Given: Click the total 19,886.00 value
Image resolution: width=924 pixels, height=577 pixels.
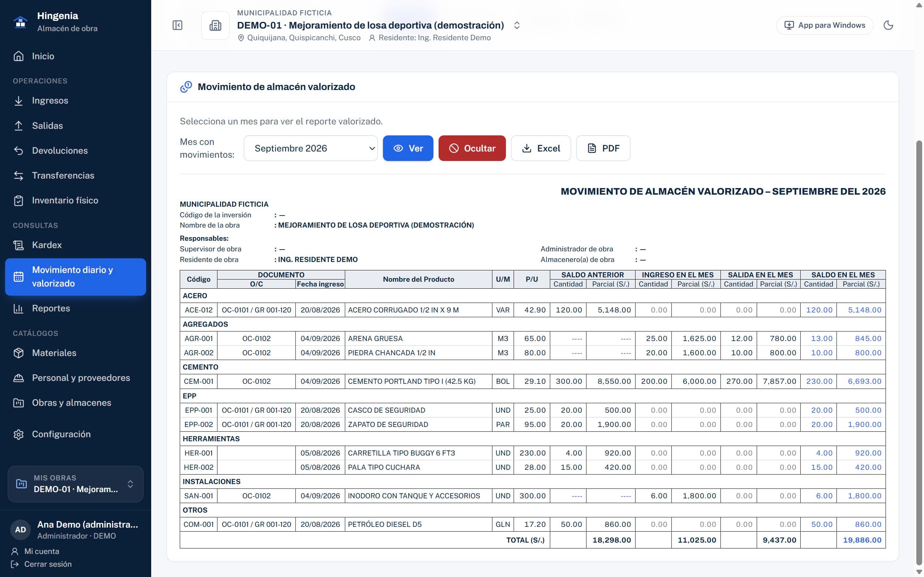Looking at the screenshot, I should click(862, 540).
